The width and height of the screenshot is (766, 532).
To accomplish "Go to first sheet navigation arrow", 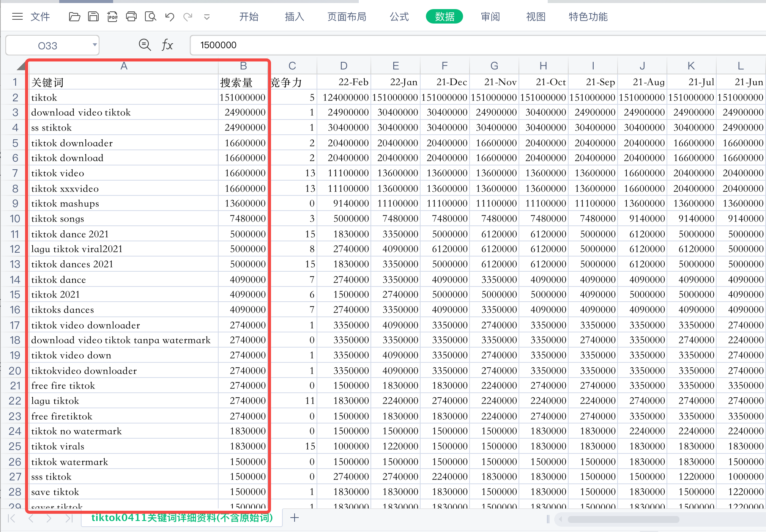I will tap(12, 518).
